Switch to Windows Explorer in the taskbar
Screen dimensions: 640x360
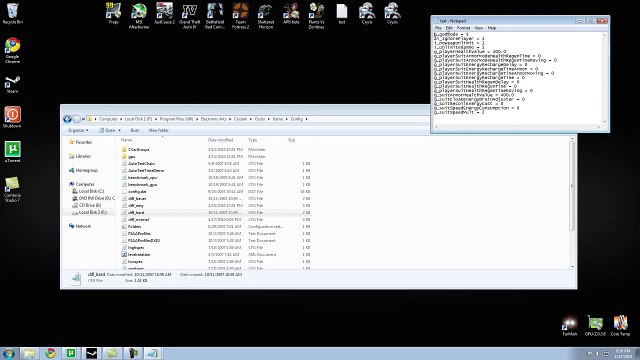[29, 353]
